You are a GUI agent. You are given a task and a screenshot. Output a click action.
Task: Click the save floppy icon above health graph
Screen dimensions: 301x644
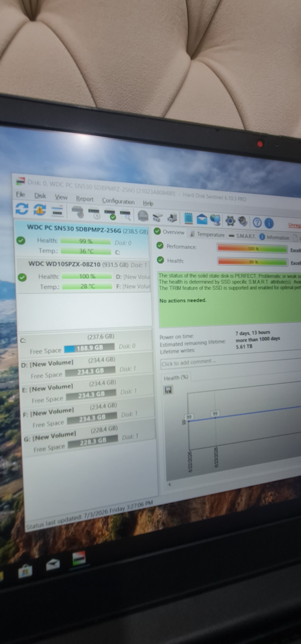(x=168, y=390)
